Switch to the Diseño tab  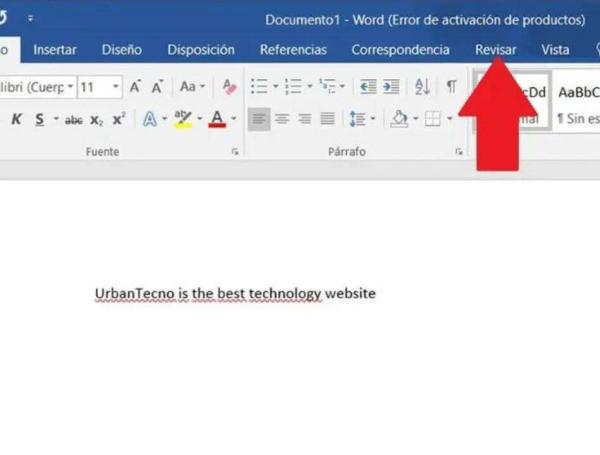pyautogui.click(x=122, y=50)
